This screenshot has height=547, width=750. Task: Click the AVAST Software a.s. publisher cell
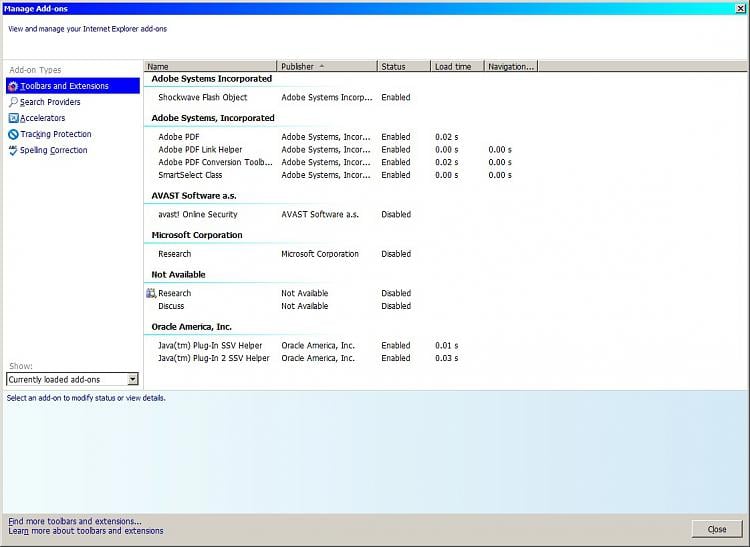pyautogui.click(x=320, y=214)
